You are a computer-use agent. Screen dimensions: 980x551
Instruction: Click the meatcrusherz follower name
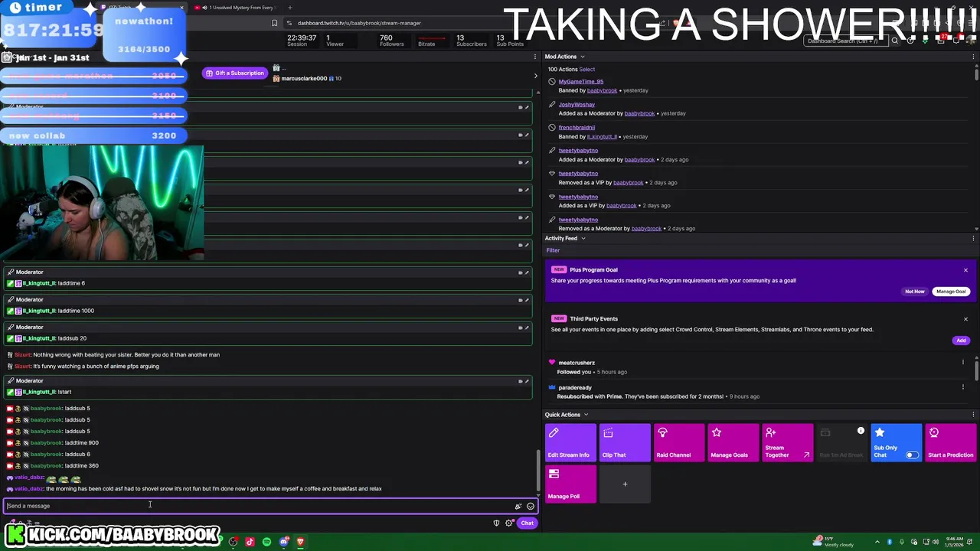click(x=576, y=363)
